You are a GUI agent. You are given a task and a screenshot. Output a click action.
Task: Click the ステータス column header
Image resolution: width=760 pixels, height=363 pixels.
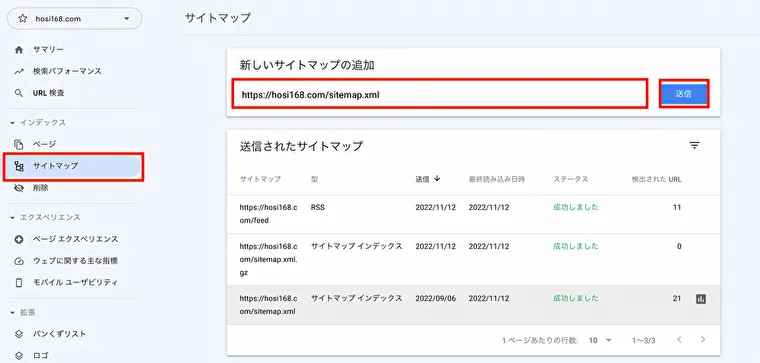[570, 179]
